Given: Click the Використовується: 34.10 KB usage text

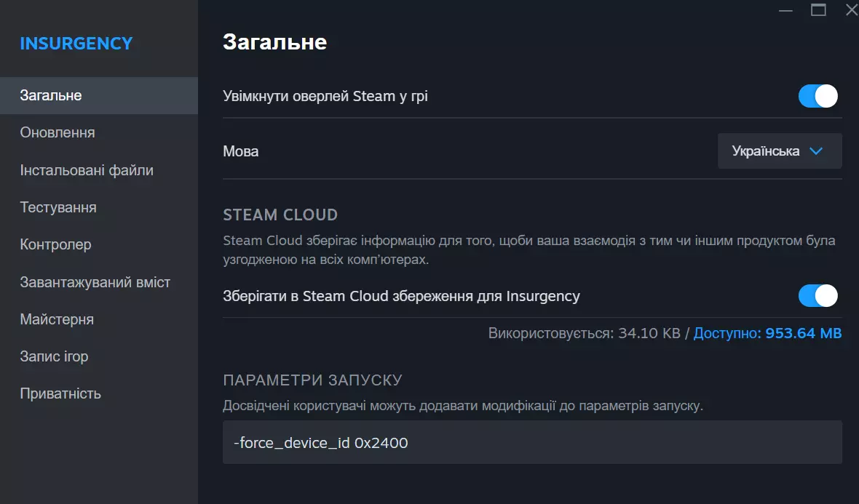Looking at the screenshot, I should pyautogui.click(x=584, y=334).
